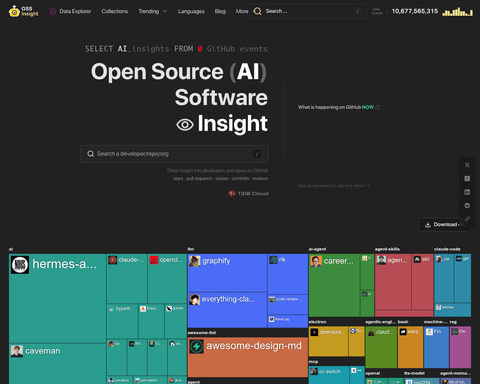Click the LinkedIn share icon in the side panel
480x384 pixels.
pyautogui.click(x=467, y=192)
